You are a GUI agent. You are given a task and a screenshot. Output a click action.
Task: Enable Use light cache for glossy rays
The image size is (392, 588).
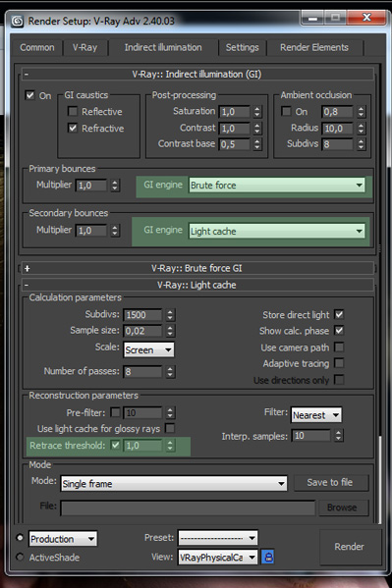tap(170, 428)
